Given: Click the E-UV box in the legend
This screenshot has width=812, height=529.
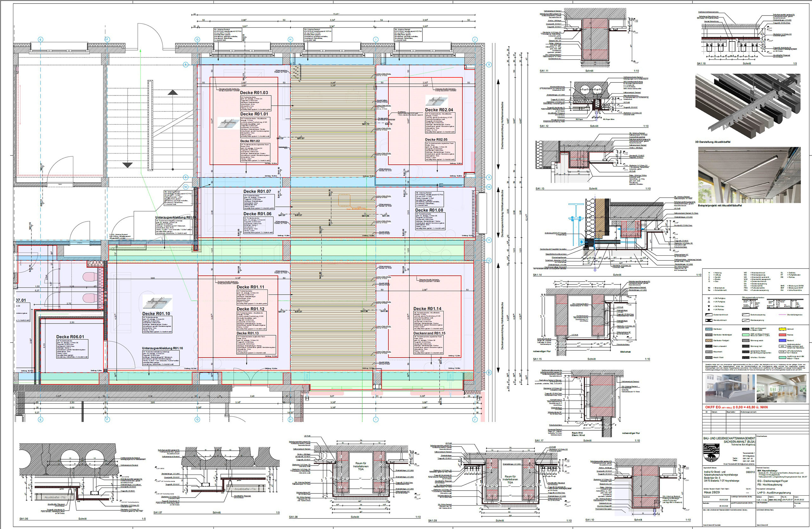Looking at the screenshot, I should coord(783,352).
